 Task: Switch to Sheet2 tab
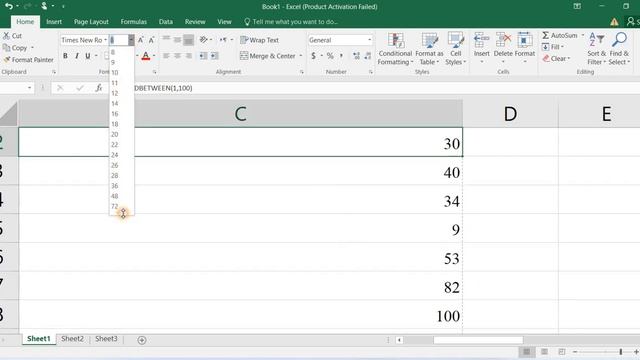(x=72, y=339)
